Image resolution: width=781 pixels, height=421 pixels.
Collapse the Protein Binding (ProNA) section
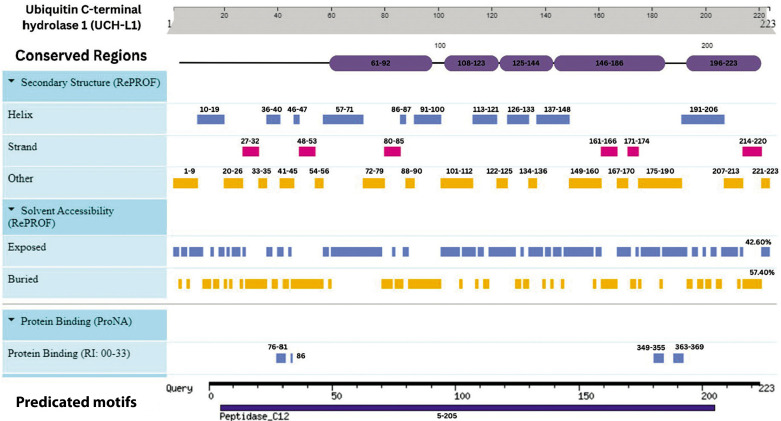tap(12, 320)
